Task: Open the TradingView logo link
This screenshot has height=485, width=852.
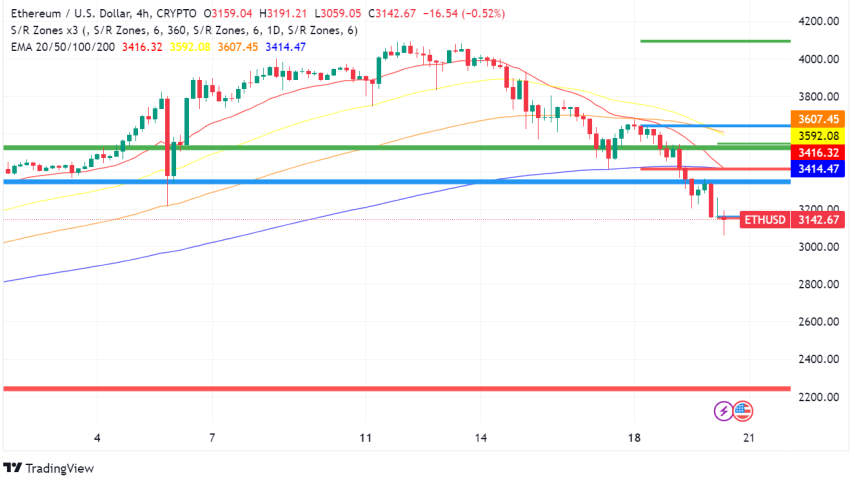Action: (49, 468)
